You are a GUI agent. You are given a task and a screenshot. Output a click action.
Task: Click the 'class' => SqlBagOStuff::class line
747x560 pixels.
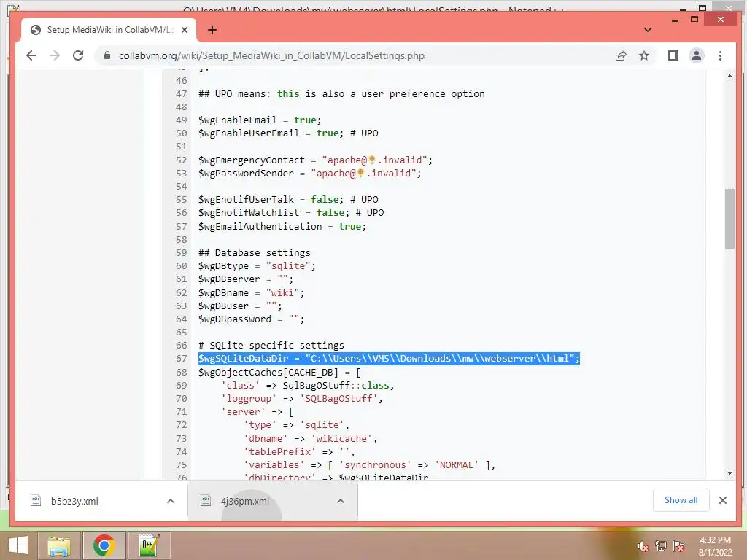click(308, 385)
